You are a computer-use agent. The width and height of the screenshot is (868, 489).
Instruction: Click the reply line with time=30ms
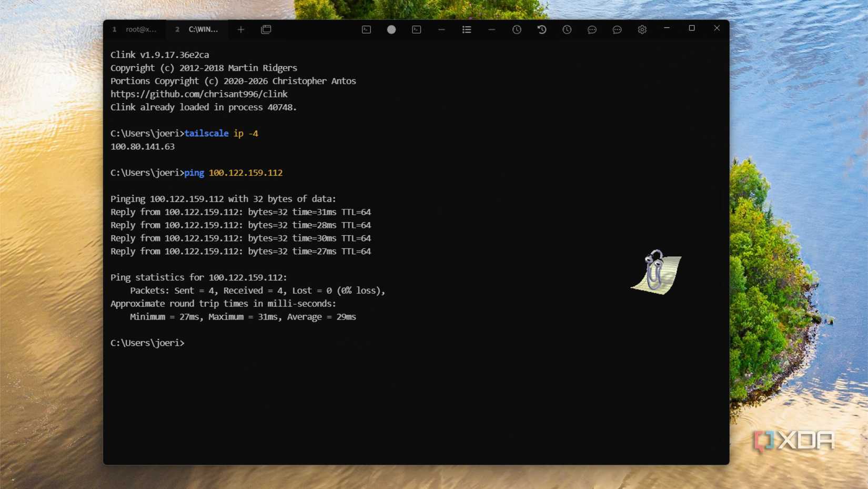[x=240, y=238]
